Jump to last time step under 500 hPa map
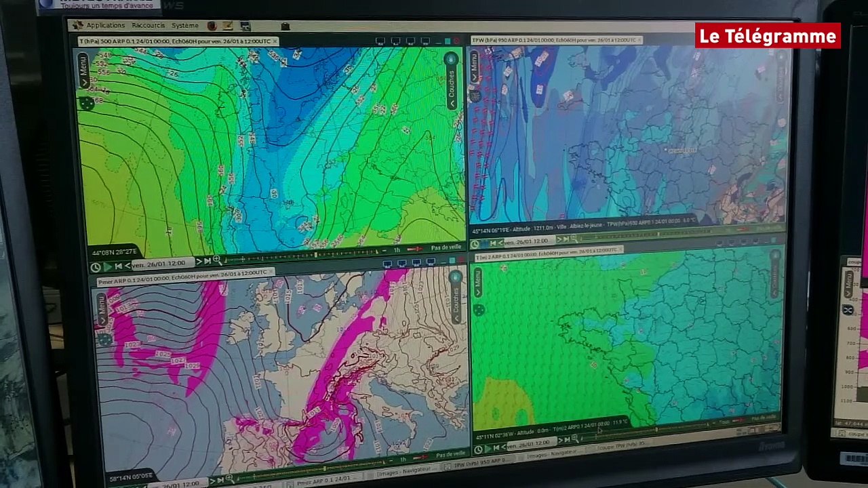This screenshot has width=868, height=488. point(208,261)
